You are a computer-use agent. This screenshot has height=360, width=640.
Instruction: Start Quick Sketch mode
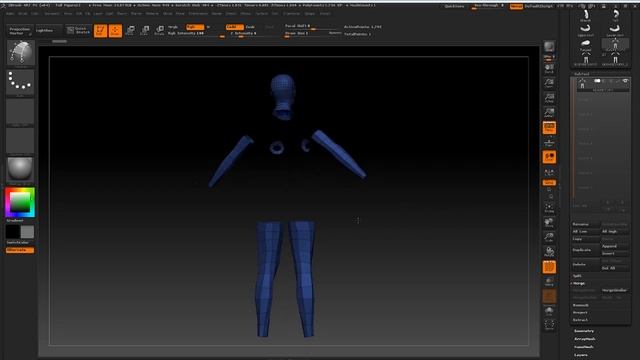[x=78, y=31]
